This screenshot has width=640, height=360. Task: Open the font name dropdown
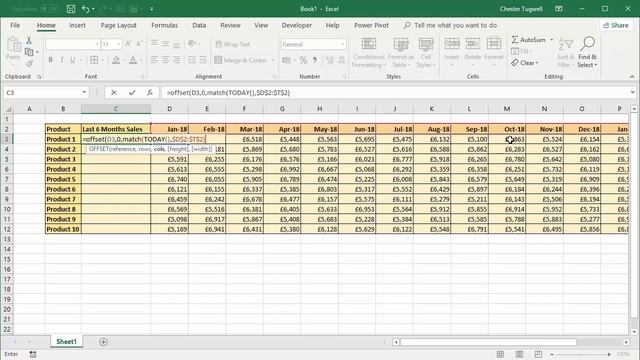(97, 44)
